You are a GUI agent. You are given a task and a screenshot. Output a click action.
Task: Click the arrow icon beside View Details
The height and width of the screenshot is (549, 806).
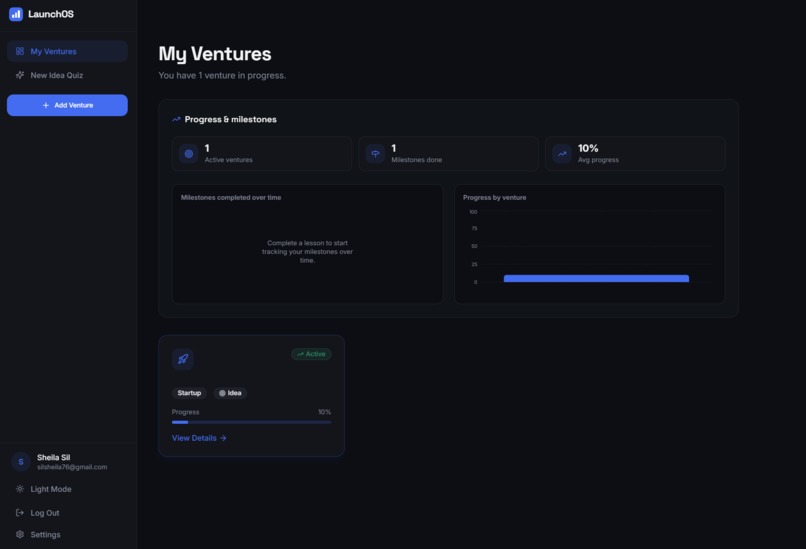(223, 438)
